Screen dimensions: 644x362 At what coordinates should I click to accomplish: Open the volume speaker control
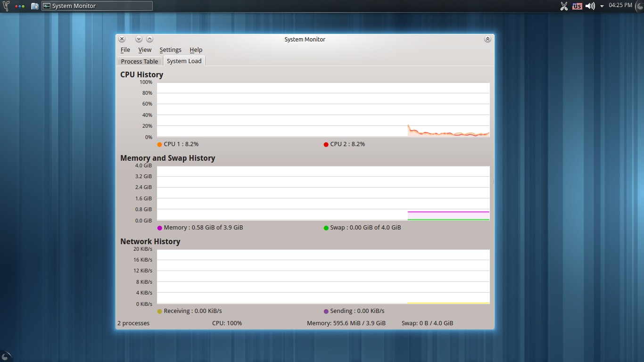point(590,6)
